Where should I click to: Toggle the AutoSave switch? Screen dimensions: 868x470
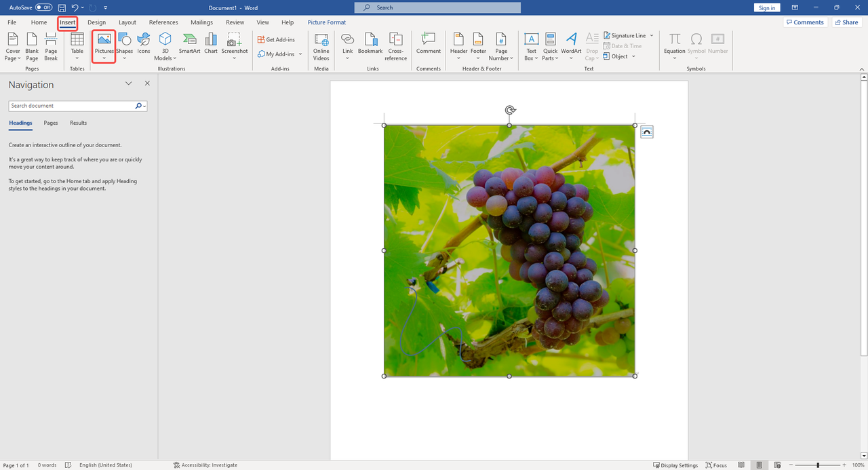pyautogui.click(x=43, y=7)
